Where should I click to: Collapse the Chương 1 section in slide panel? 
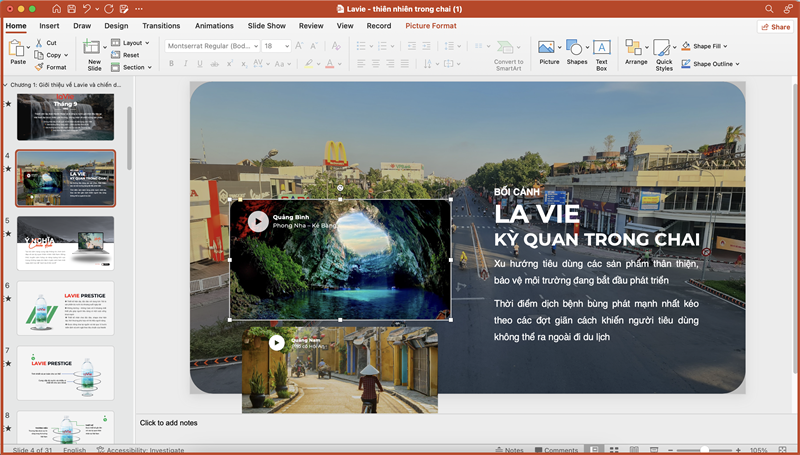coord(5,85)
